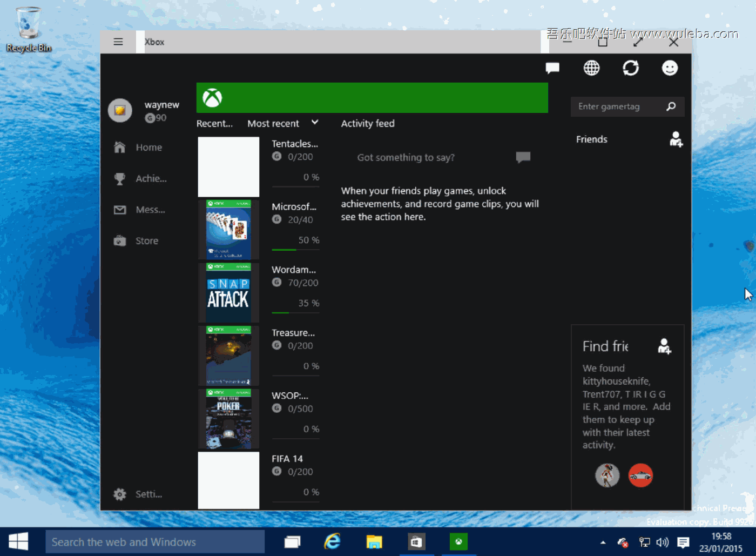
Task: Click the Got something to say field
Action: click(x=406, y=157)
